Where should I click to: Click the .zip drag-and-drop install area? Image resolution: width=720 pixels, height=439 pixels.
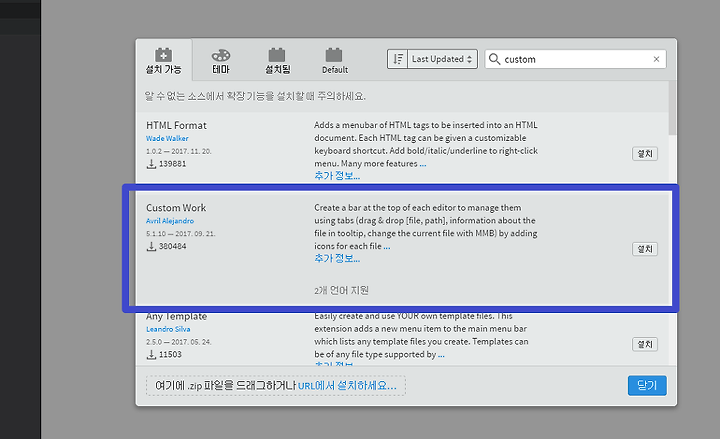(276, 386)
